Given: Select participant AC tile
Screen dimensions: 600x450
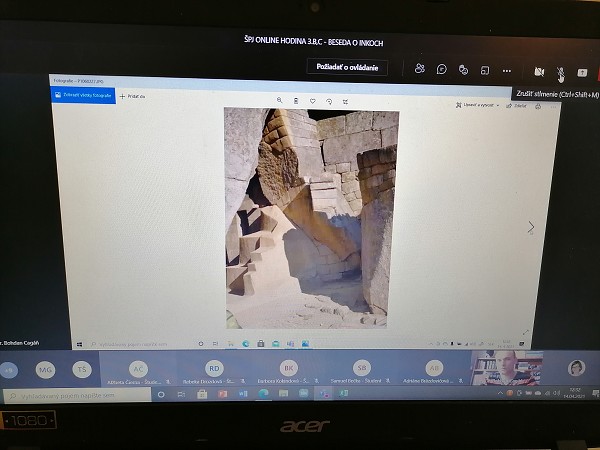Looking at the screenshot, I should coord(138,369).
